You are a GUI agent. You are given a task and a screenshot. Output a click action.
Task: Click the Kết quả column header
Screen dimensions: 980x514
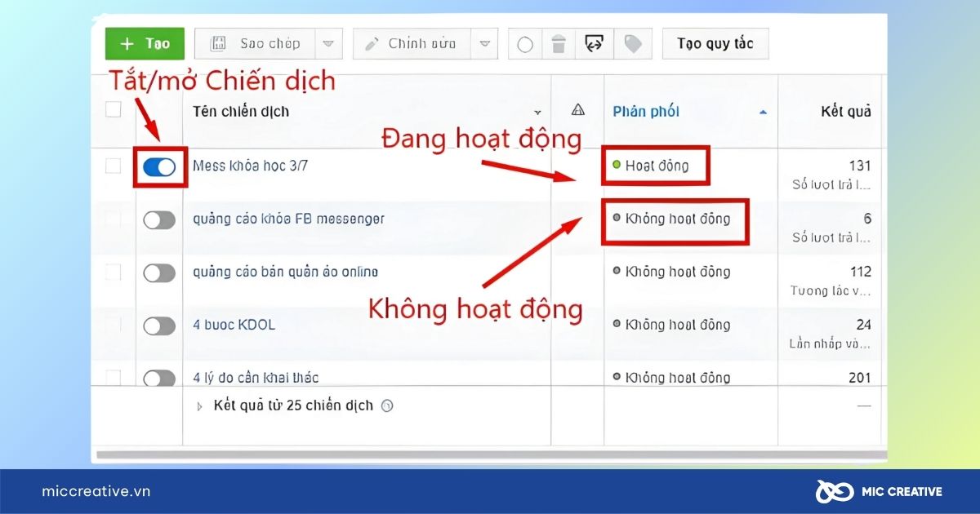tap(846, 111)
